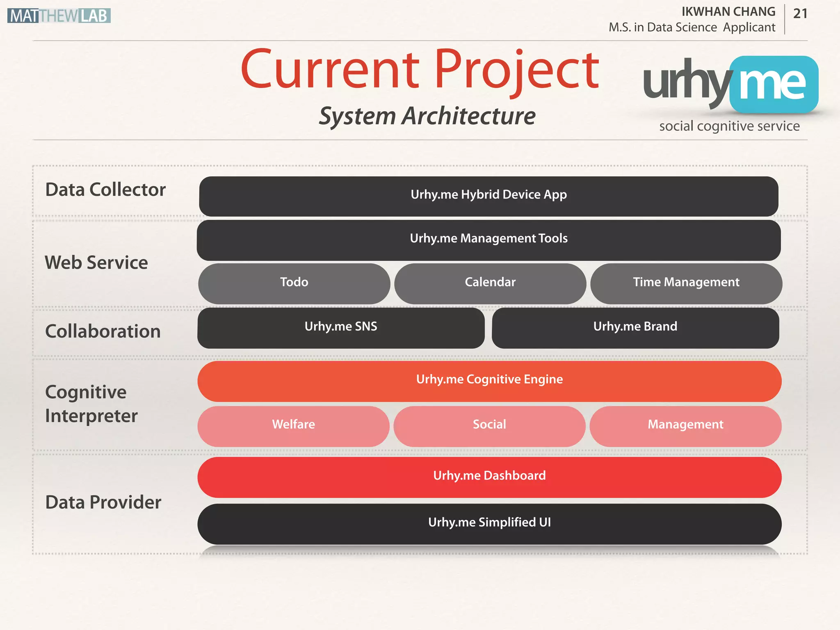
Task: Select the pink Management pill
Action: (x=685, y=426)
